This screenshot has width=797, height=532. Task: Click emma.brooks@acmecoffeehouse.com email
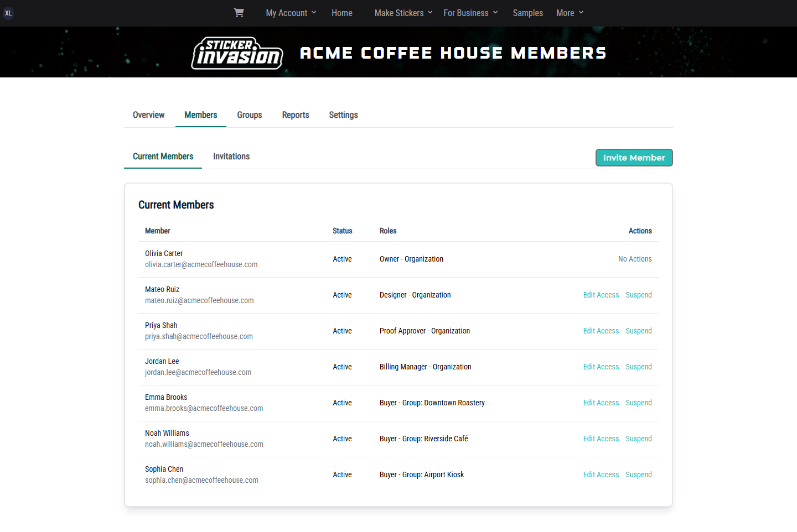point(204,408)
